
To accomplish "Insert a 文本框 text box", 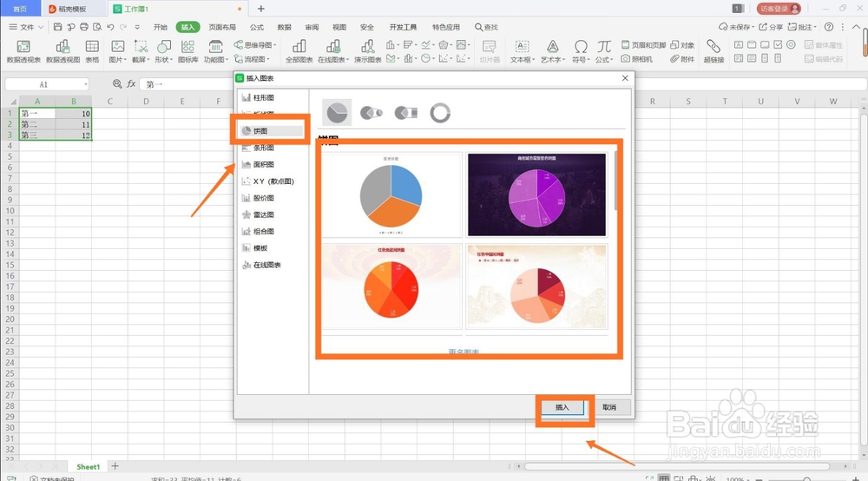I will click(x=522, y=51).
